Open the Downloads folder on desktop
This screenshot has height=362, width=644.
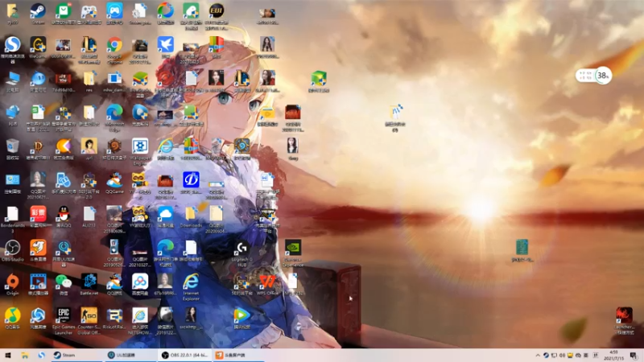point(191,216)
